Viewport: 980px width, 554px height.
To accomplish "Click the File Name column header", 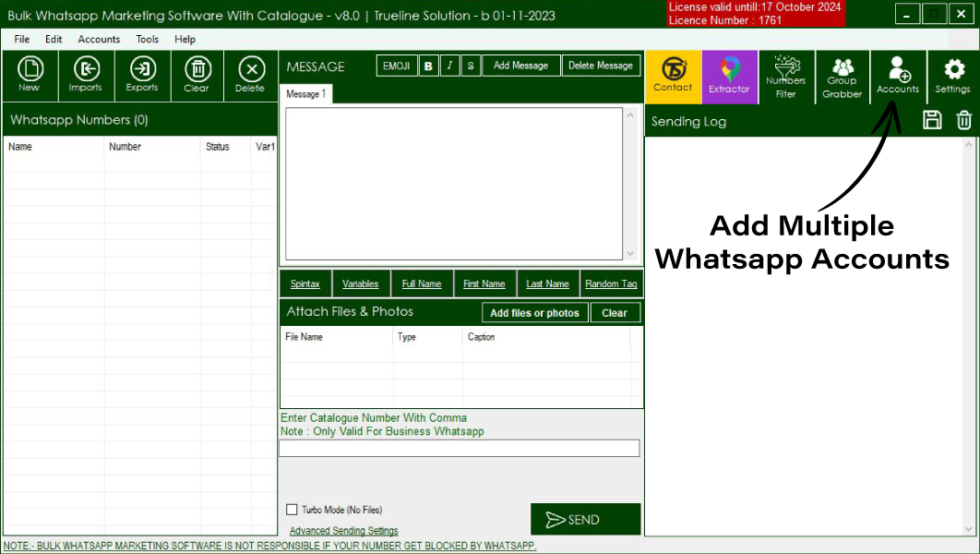I will tap(337, 337).
